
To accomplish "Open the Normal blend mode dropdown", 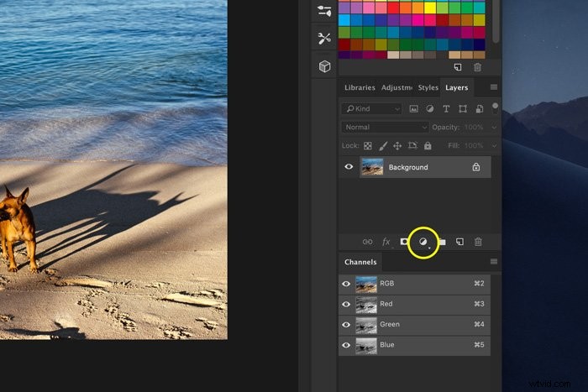I will (x=385, y=128).
